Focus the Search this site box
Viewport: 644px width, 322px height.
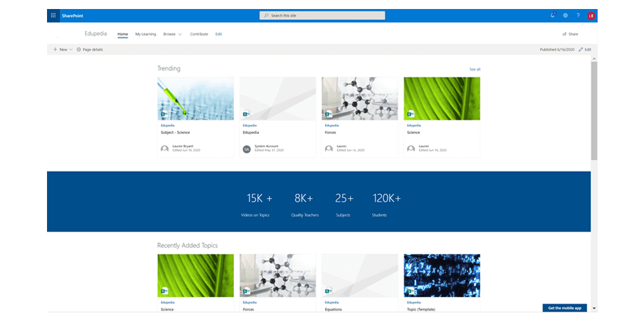[323, 15]
